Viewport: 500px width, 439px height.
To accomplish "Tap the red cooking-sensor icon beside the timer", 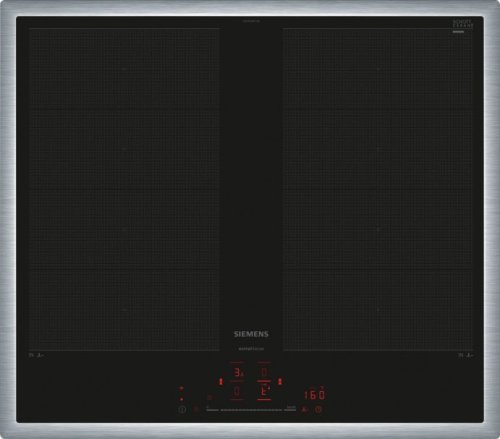I will [304, 409].
